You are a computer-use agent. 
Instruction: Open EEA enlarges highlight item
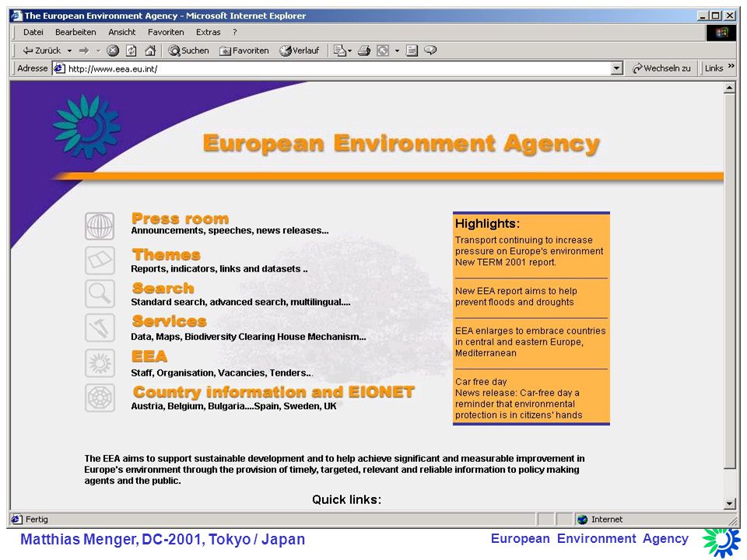coord(530,342)
